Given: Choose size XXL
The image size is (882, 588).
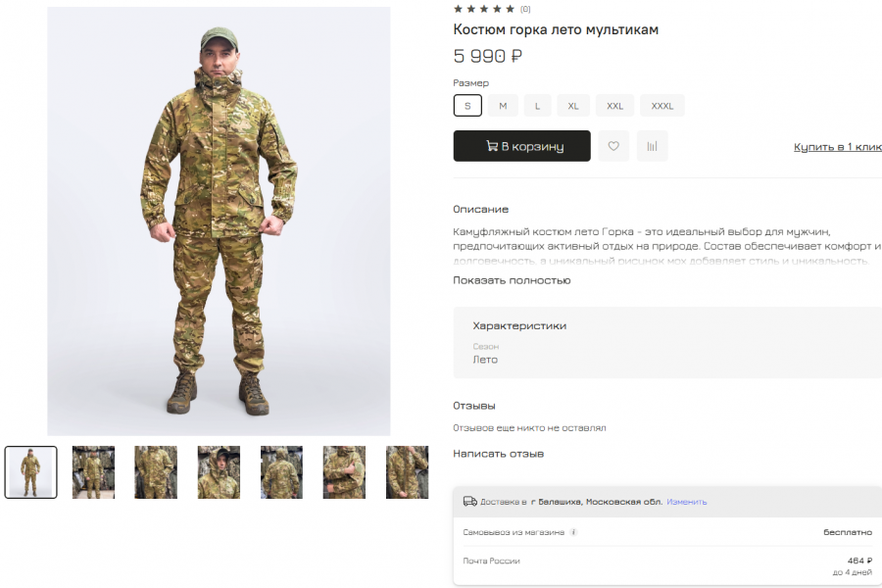Looking at the screenshot, I should point(614,106).
